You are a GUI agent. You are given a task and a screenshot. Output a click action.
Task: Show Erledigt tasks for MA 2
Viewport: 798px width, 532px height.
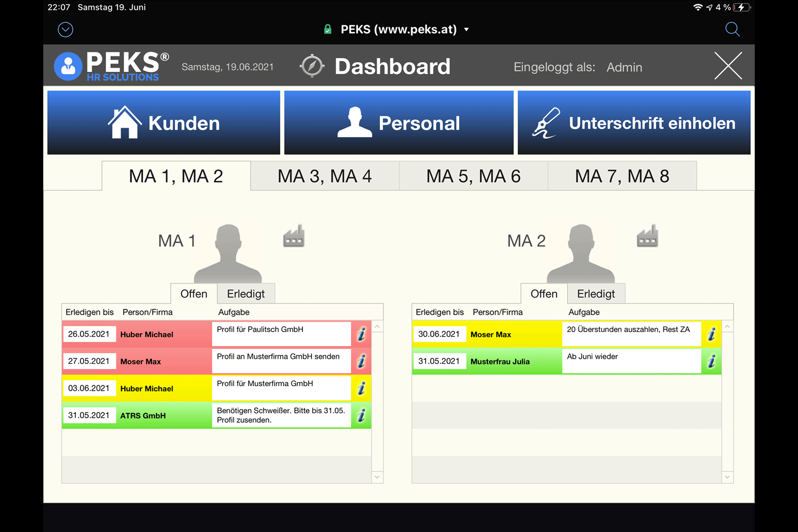click(x=596, y=294)
